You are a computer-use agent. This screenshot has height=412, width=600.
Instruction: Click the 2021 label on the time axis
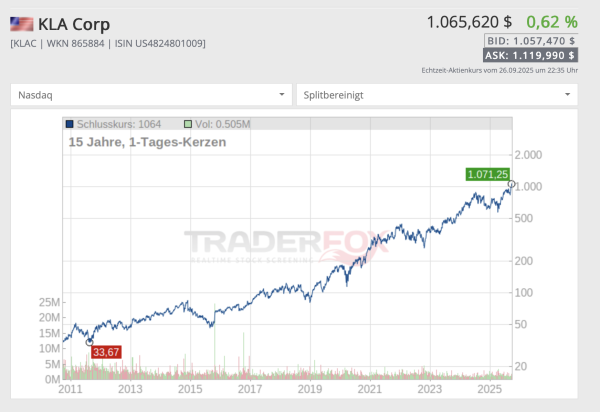370,388
